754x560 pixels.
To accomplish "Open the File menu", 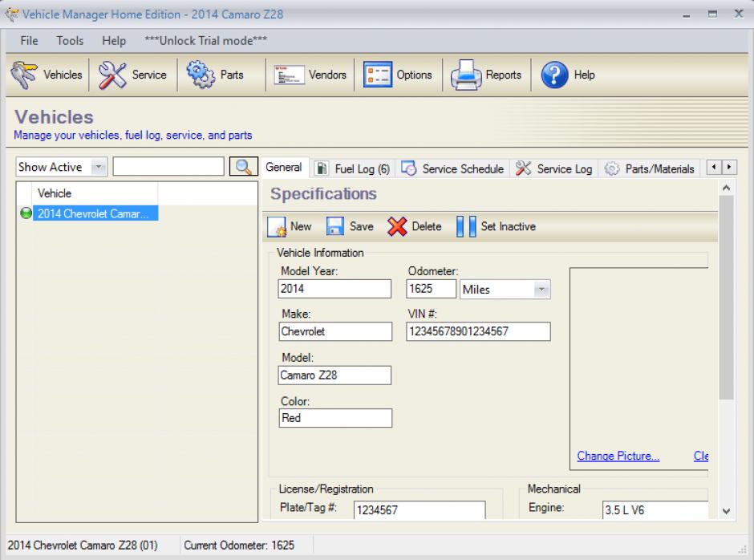I will coord(29,41).
